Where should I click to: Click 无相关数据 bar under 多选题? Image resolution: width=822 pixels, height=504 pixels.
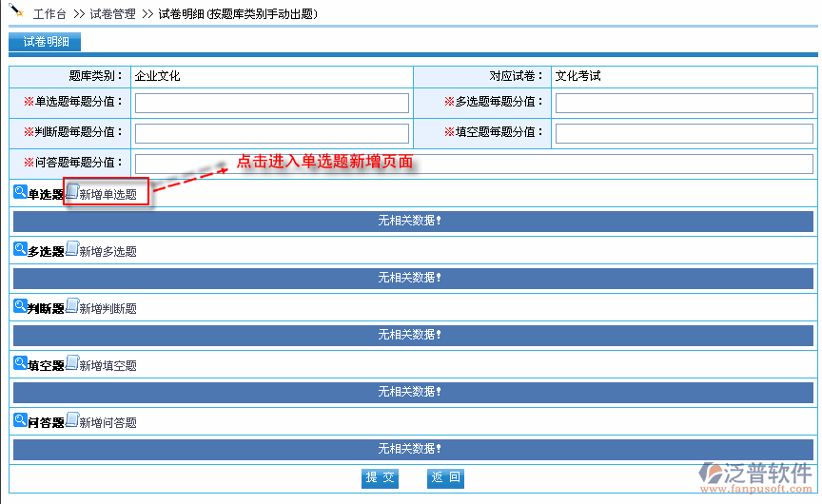click(x=413, y=279)
